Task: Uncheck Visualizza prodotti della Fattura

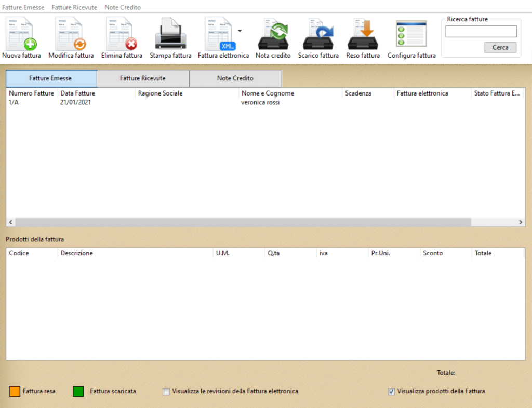Action: pos(391,392)
